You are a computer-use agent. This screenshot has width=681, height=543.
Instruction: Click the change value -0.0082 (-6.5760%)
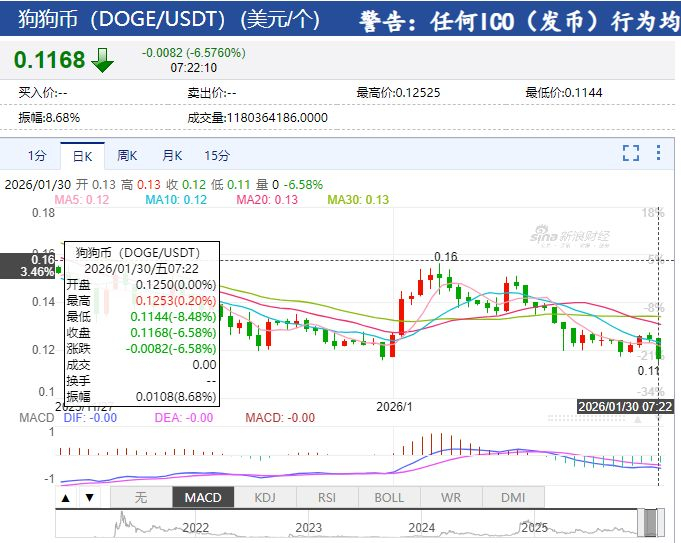pyautogui.click(x=194, y=53)
